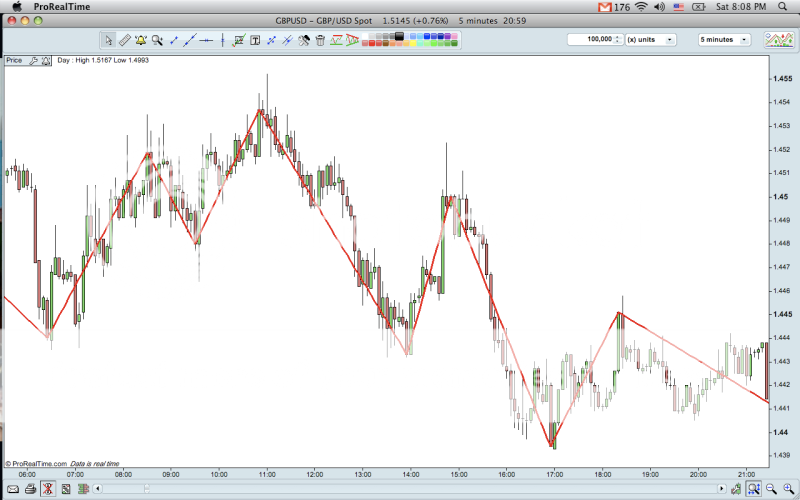Print the chart with printer icon
Image resolution: width=800 pixels, height=500 pixels.
point(30,489)
